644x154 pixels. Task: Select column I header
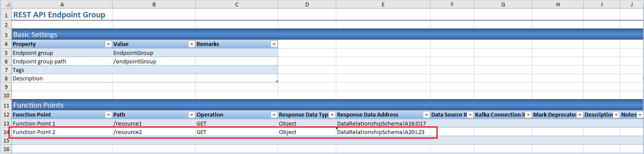[x=602, y=4]
